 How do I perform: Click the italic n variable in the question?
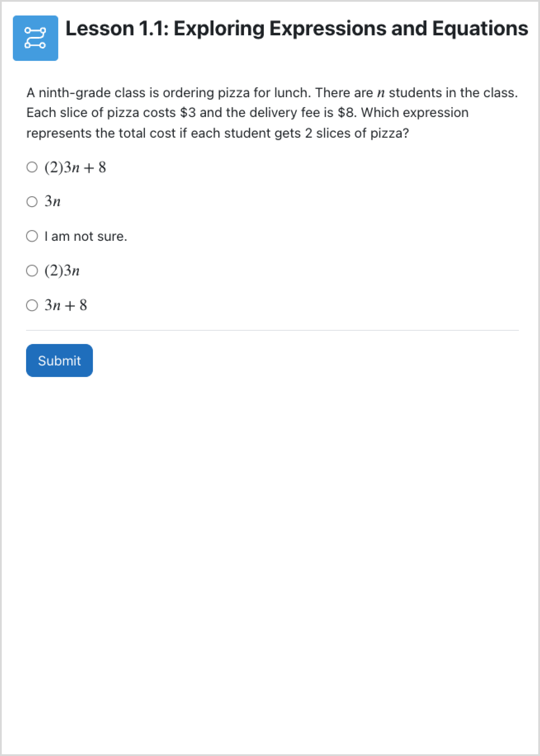(381, 94)
